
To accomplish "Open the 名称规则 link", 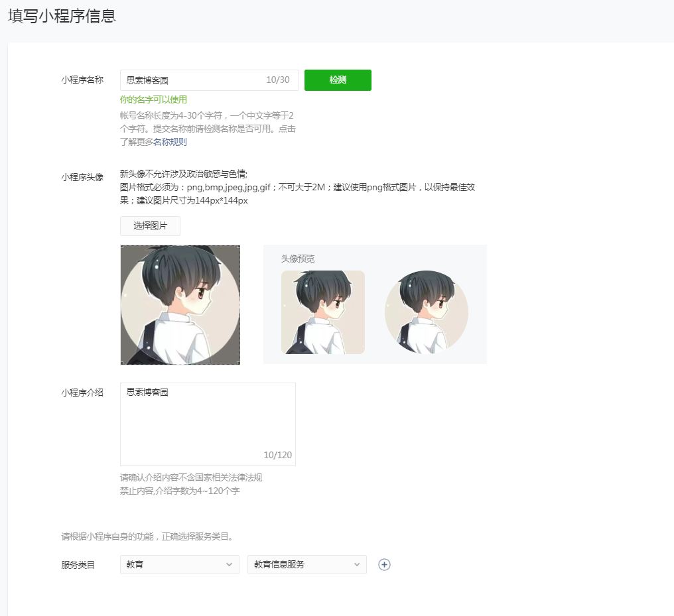I will point(170,142).
